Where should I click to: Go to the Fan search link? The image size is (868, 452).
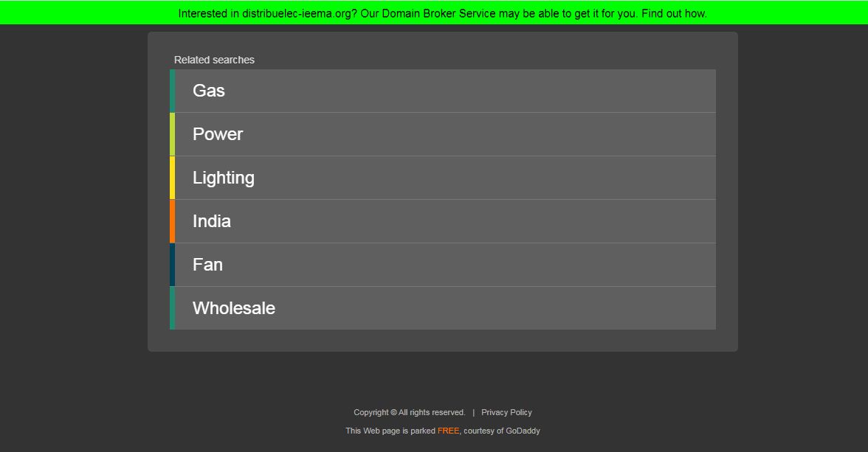pyautogui.click(x=207, y=265)
